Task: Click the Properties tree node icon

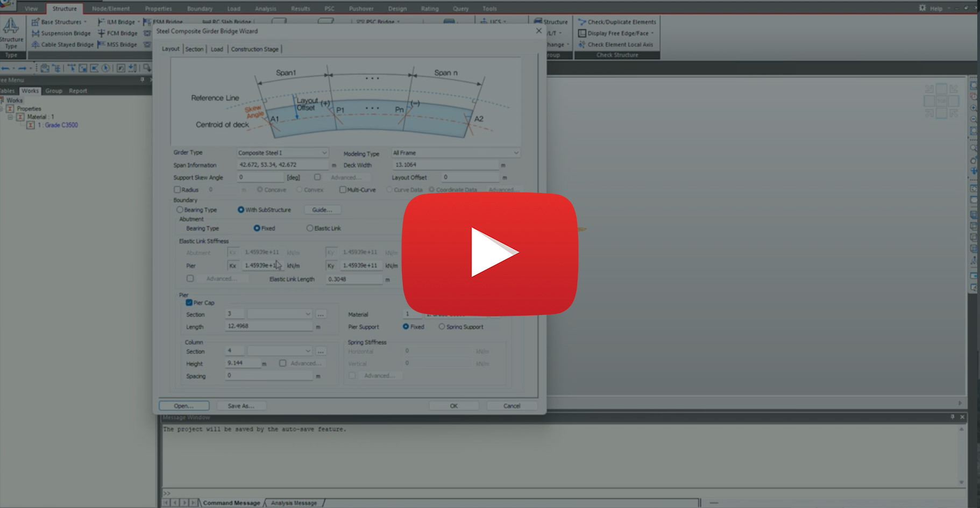Action: 10,109
